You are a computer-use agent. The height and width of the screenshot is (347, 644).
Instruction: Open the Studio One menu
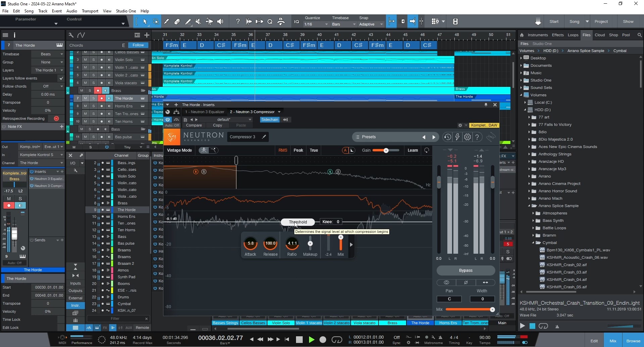pyautogui.click(x=126, y=11)
